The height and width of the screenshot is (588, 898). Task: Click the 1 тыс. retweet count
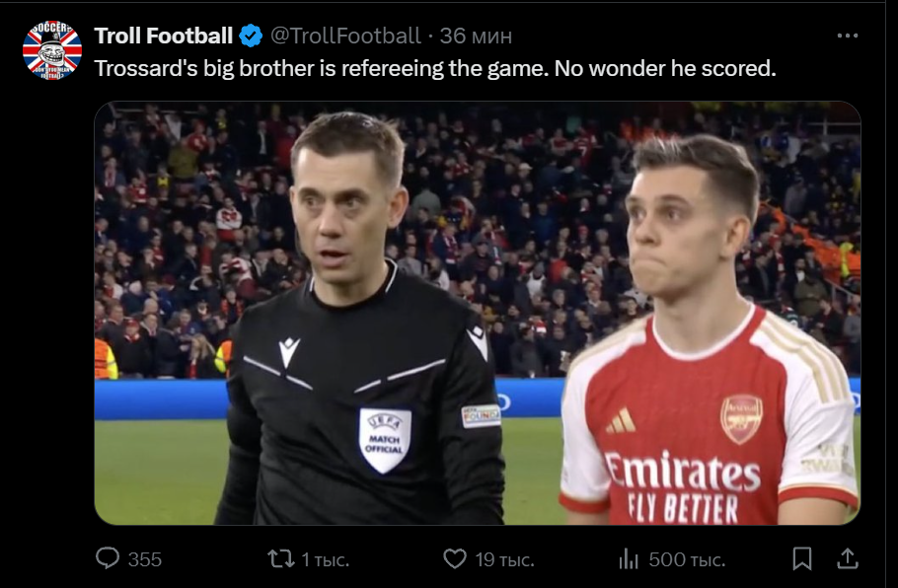(x=325, y=560)
